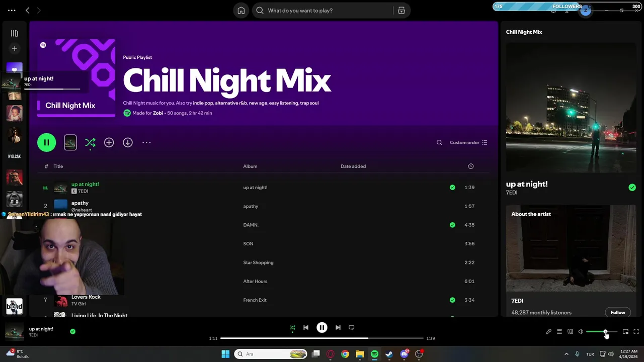This screenshot has height=362, width=644.
Task: Toggle saved checkmark on DAMN. row
Action: pyautogui.click(x=452, y=225)
